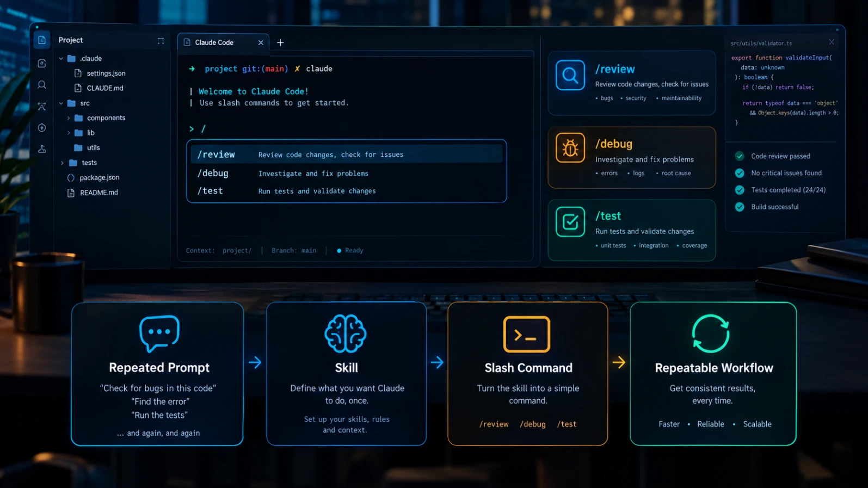Screen dimensions: 868x488
Task: Click the Slash Command terminal icon
Action: [527, 334]
